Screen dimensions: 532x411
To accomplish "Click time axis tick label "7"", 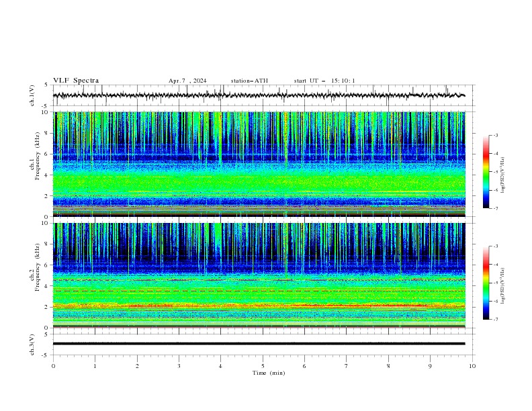I will [347, 366].
